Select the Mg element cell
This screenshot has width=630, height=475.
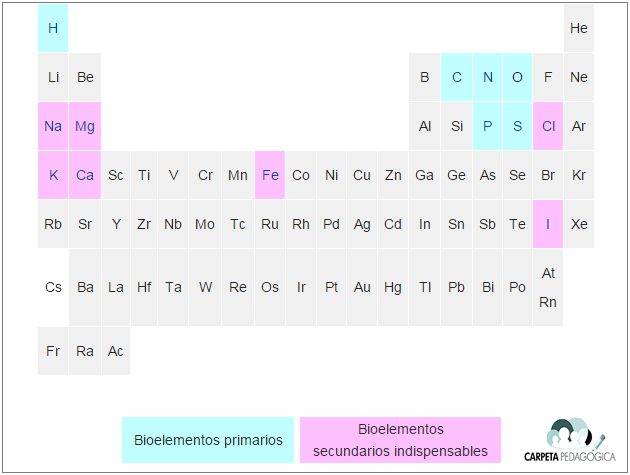85,126
